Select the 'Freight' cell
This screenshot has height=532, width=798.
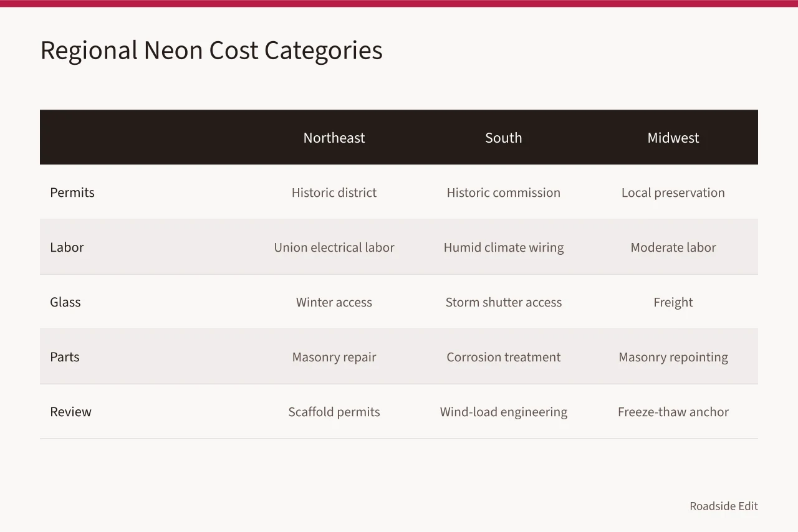pyautogui.click(x=673, y=302)
